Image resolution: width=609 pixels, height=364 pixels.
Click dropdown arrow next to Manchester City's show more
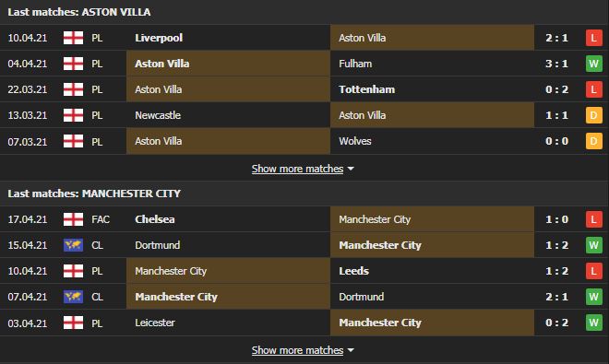351,350
